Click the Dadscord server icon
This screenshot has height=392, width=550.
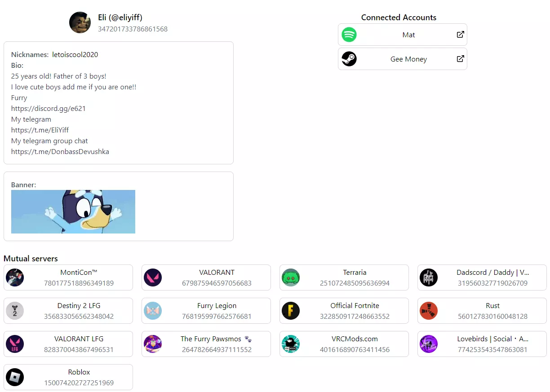click(429, 277)
